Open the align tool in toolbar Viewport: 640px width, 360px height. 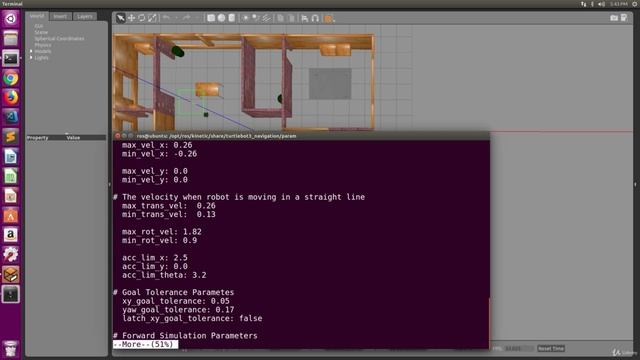tap(305, 18)
